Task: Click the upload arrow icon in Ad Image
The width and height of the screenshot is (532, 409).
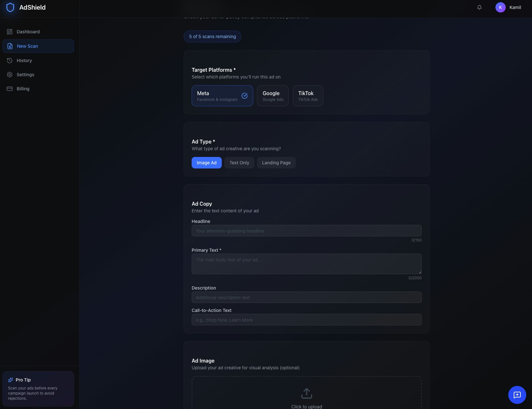Action: point(306,393)
